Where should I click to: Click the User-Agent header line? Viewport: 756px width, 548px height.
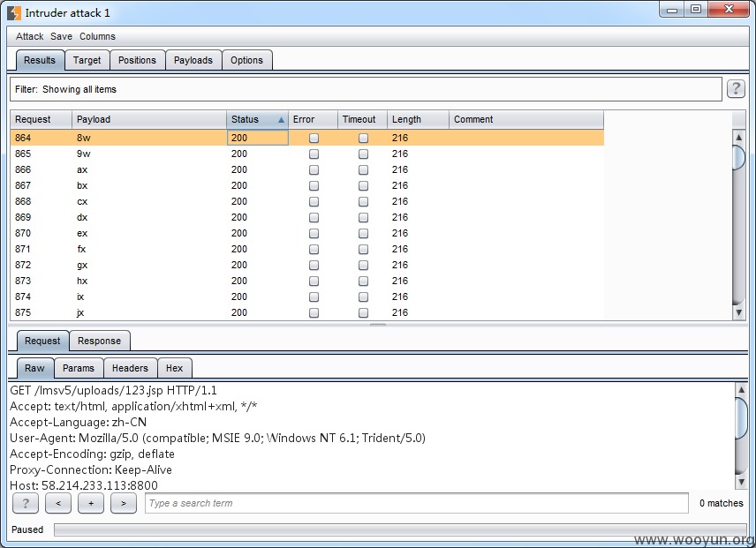[x=217, y=438]
